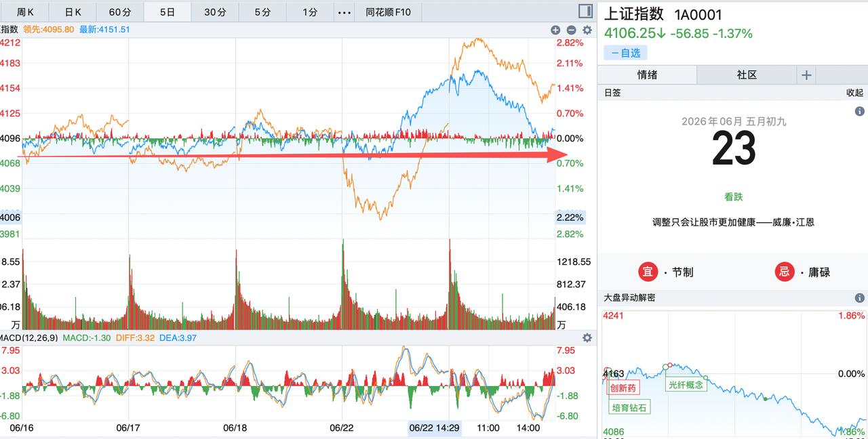Click the 领先:4095.80 legend value

(x=49, y=29)
